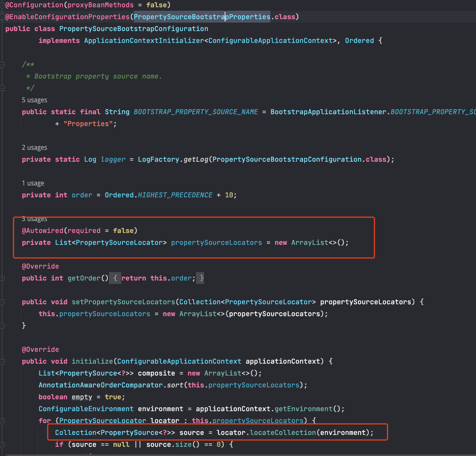This screenshot has height=456, width=476.
Task: Click 'source.size()' in the if condition
Action: pos(173,445)
